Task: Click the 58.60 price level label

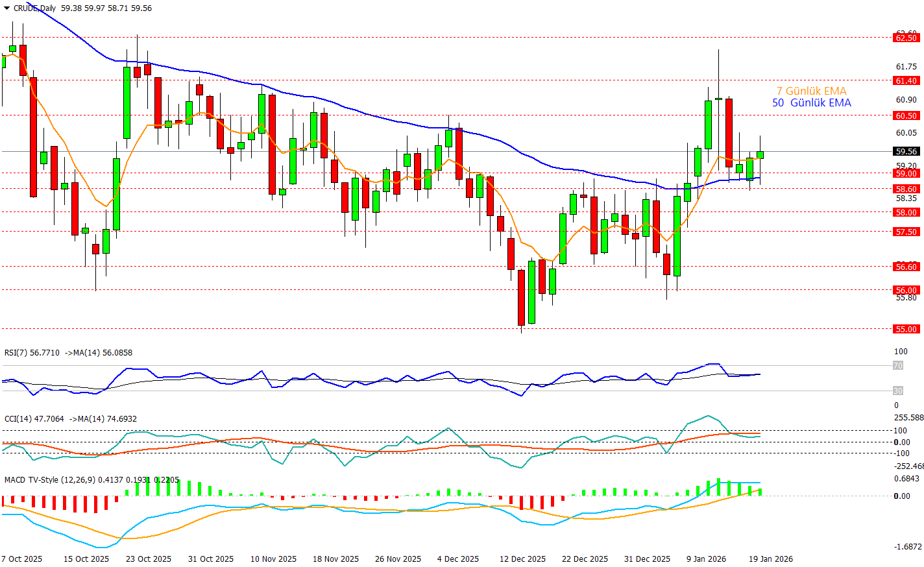Action: coord(906,189)
